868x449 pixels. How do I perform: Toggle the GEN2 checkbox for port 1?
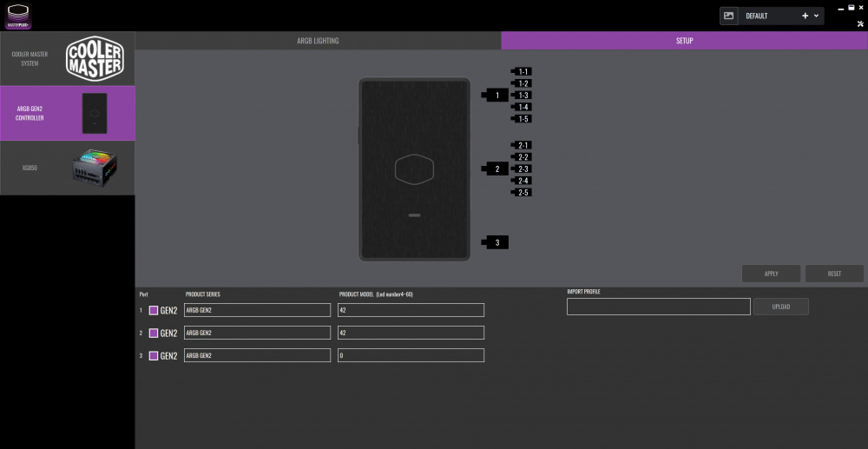154,310
